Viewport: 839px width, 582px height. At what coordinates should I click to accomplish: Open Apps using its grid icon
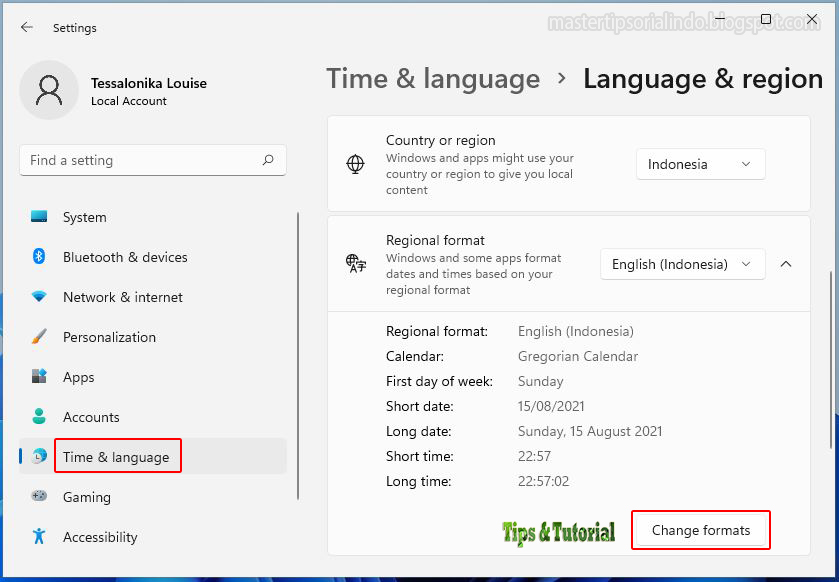(40, 377)
